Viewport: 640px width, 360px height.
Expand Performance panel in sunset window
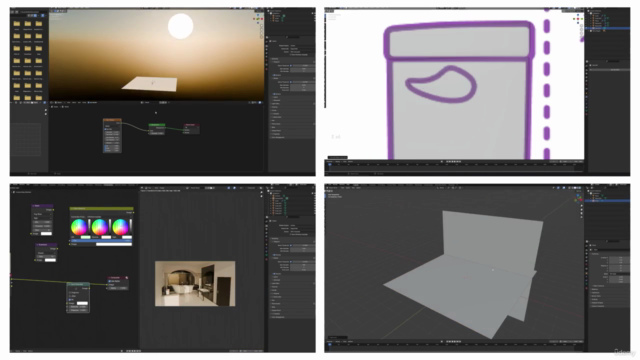click(292, 124)
